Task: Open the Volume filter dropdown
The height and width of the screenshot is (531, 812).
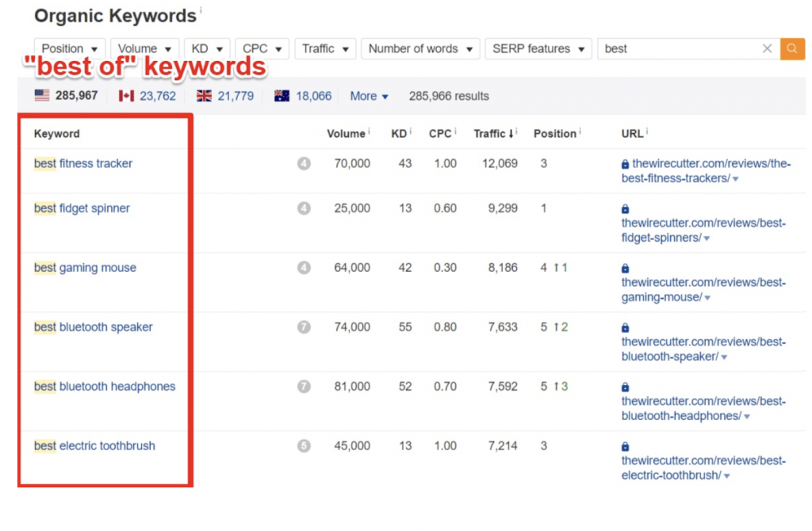Action: tap(144, 48)
